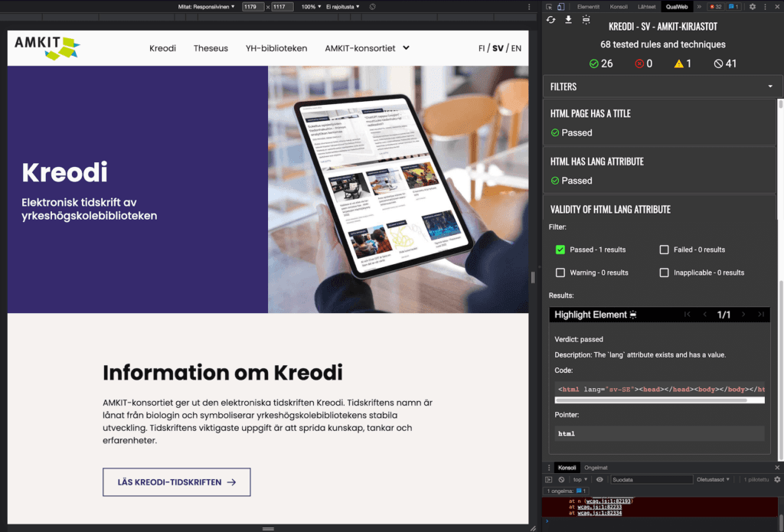This screenshot has height=532, width=784.
Task: Click the failed count icon showing 0
Action: coord(639,64)
